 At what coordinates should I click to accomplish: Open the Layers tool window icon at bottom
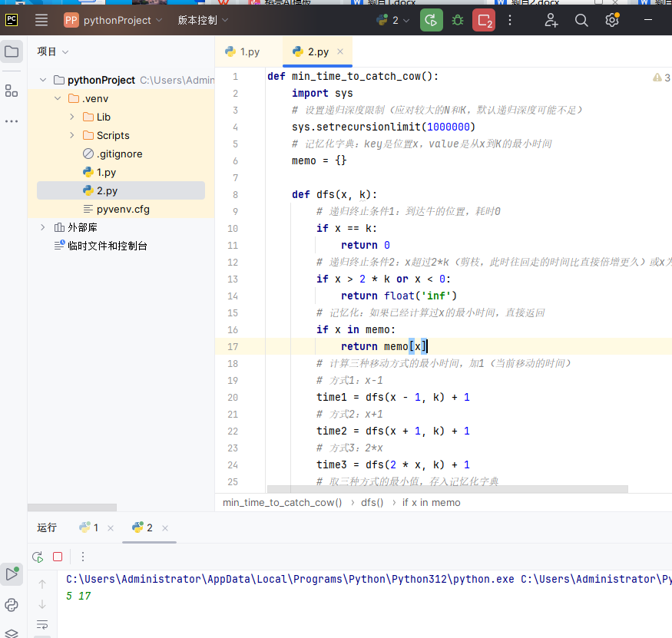click(x=12, y=633)
